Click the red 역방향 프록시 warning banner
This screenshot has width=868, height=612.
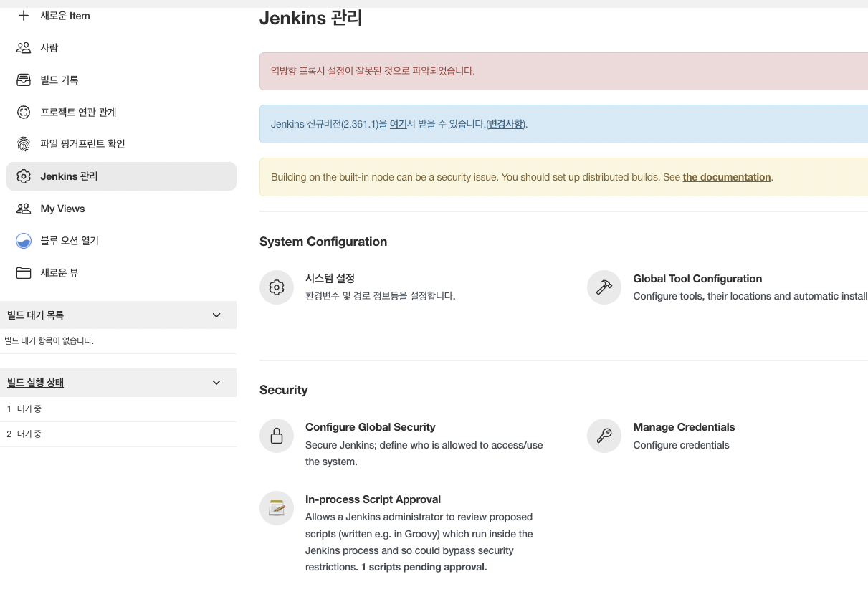pos(563,71)
